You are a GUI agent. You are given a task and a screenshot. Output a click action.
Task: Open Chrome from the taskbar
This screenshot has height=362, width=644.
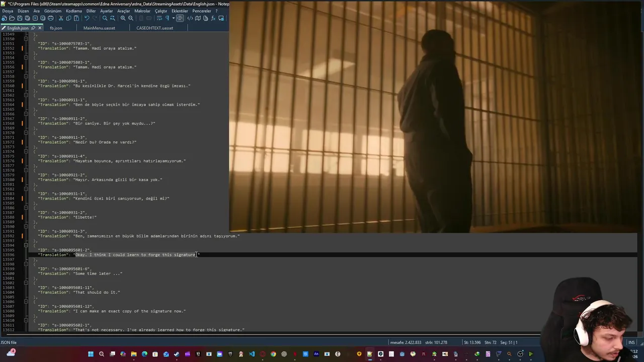point(273,354)
